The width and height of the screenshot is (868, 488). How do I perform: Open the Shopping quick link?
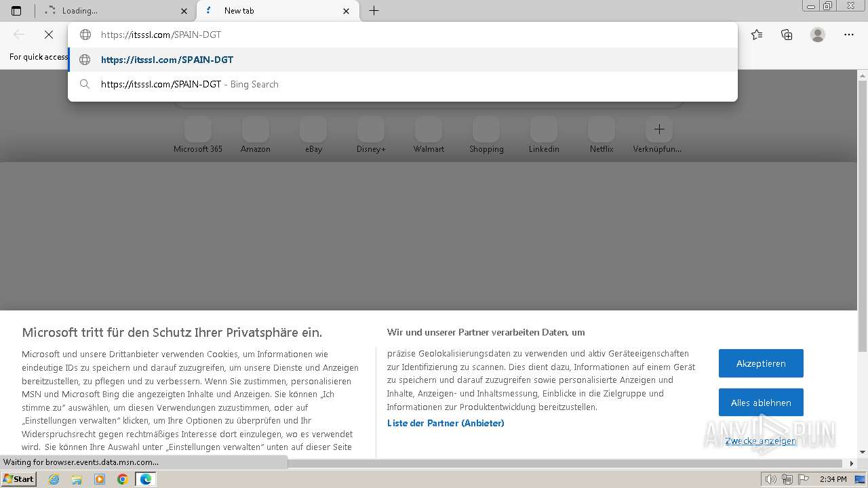tap(486, 136)
